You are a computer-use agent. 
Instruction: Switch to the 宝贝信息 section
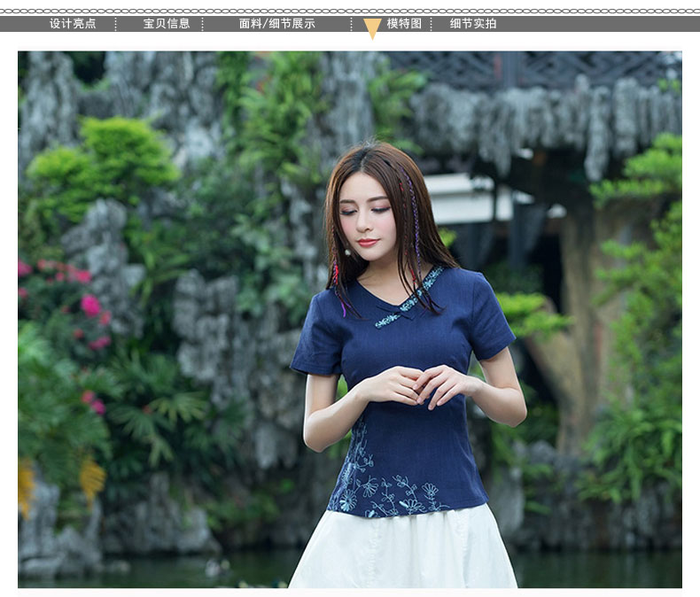coord(167,24)
